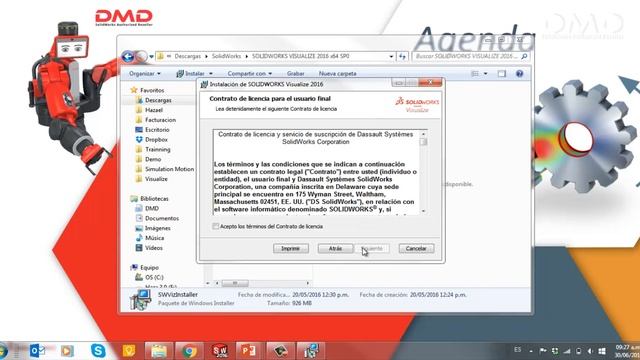This screenshot has height=360, width=640.
Task: Click the refresh button beside address bar
Action: click(x=402, y=56)
